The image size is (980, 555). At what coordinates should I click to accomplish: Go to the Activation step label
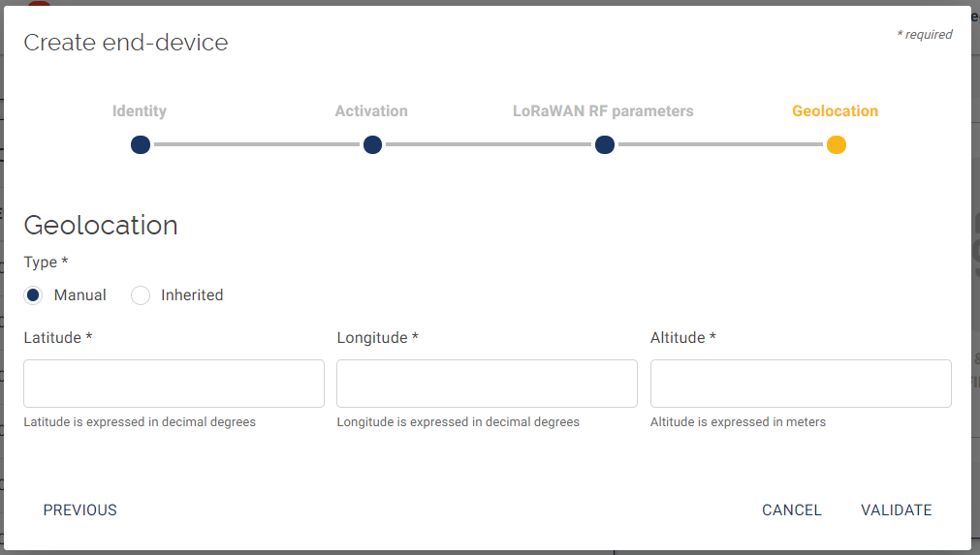371,111
